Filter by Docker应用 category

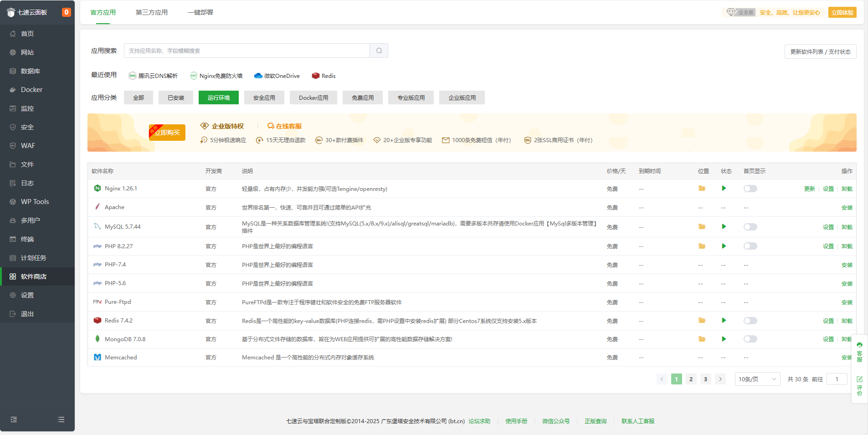pyautogui.click(x=313, y=97)
